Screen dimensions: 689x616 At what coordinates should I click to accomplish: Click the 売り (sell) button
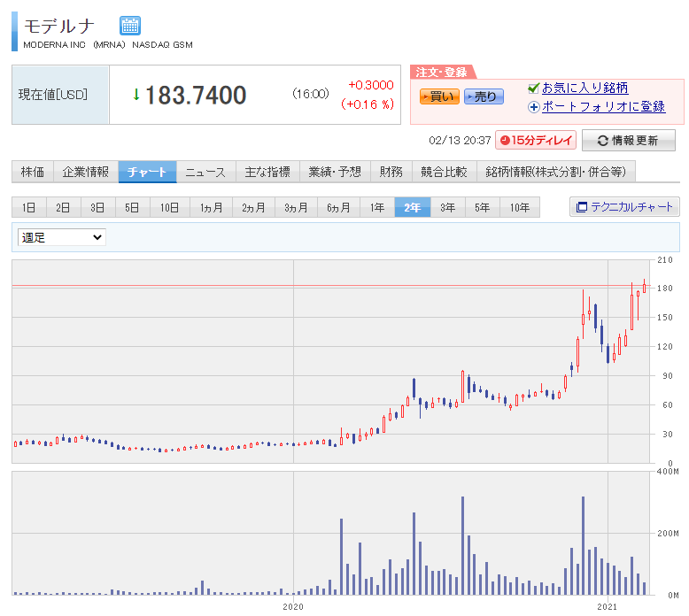point(484,96)
